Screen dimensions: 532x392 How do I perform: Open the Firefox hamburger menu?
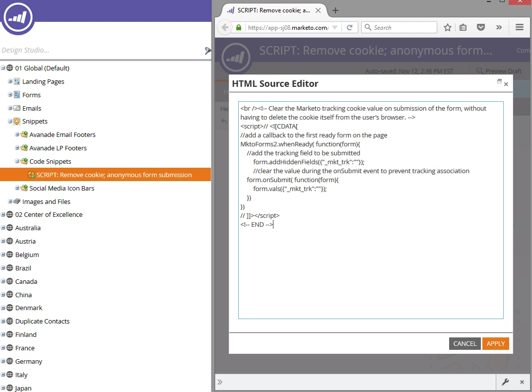(x=520, y=27)
